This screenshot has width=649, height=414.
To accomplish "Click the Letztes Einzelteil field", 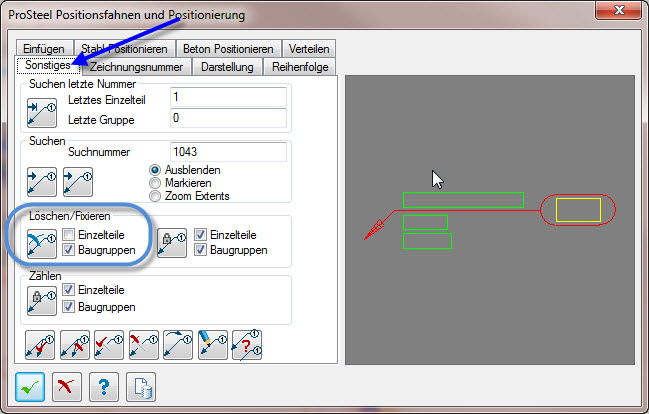I will tap(228, 97).
